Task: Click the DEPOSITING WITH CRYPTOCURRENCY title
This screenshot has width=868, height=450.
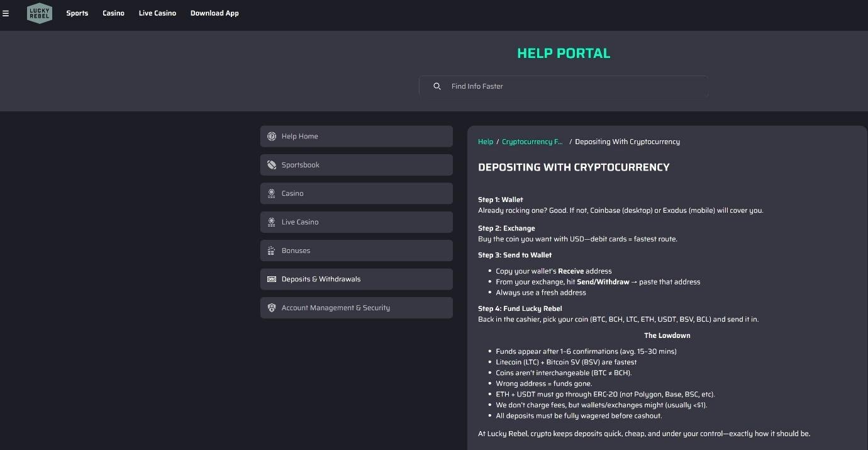Action: (x=574, y=167)
